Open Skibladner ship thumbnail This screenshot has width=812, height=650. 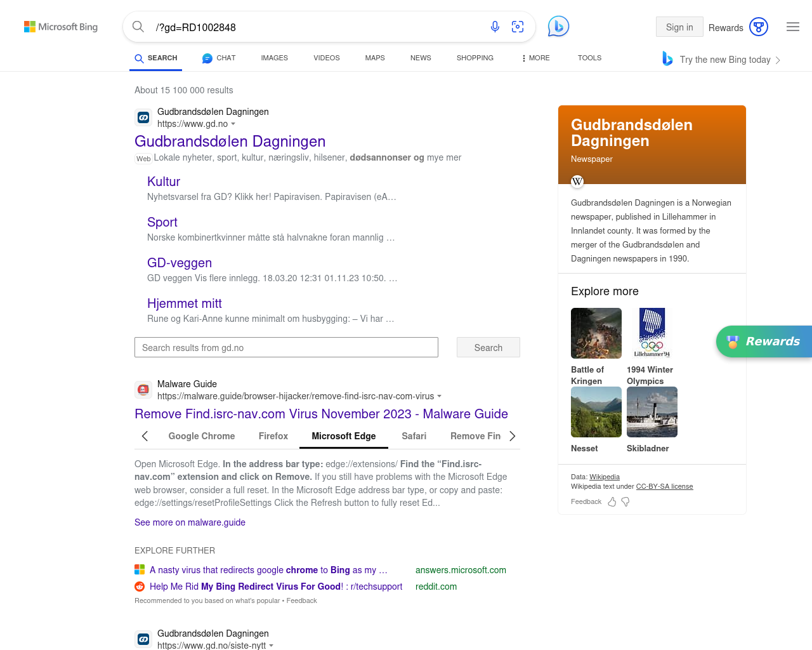point(652,412)
